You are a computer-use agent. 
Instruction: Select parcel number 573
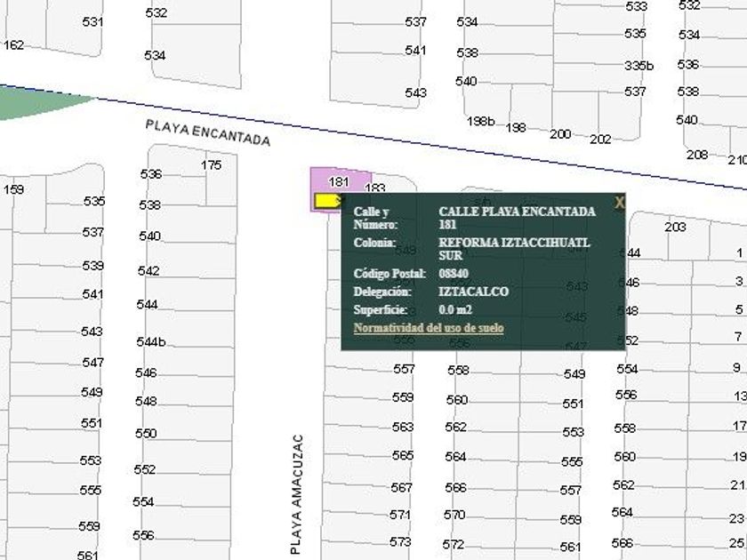(x=401, y=541)
